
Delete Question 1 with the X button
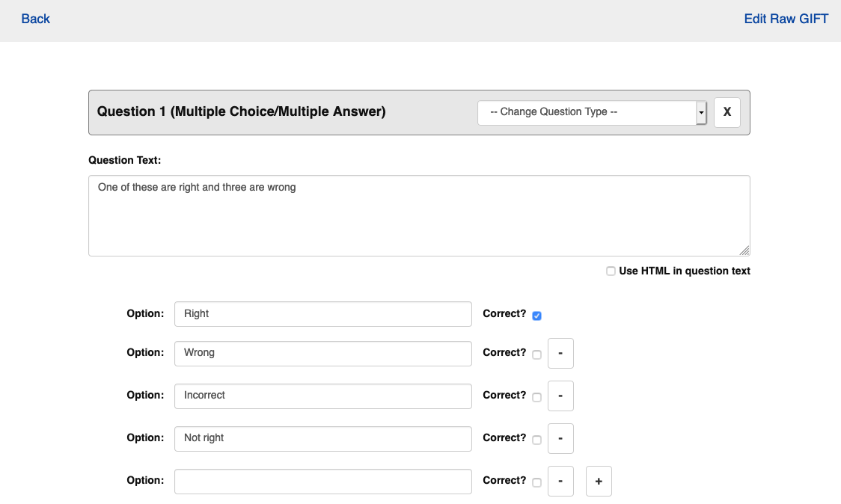tap(727, 112)
